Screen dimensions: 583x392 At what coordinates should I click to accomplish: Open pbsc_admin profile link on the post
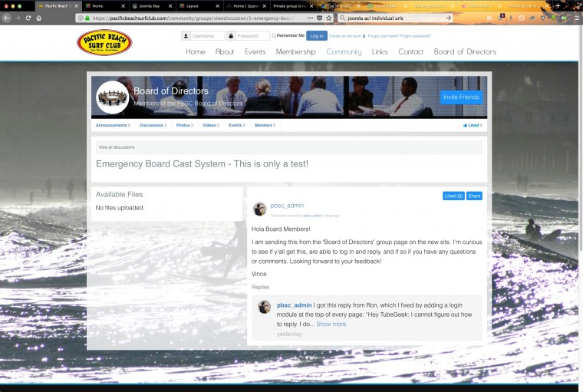pyautogui.click(x=287, y=206)
